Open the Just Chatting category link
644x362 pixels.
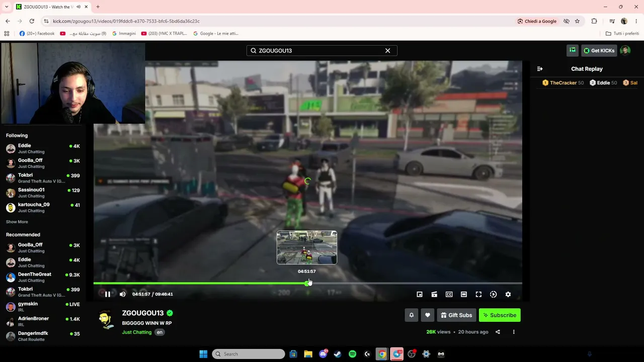137,332
